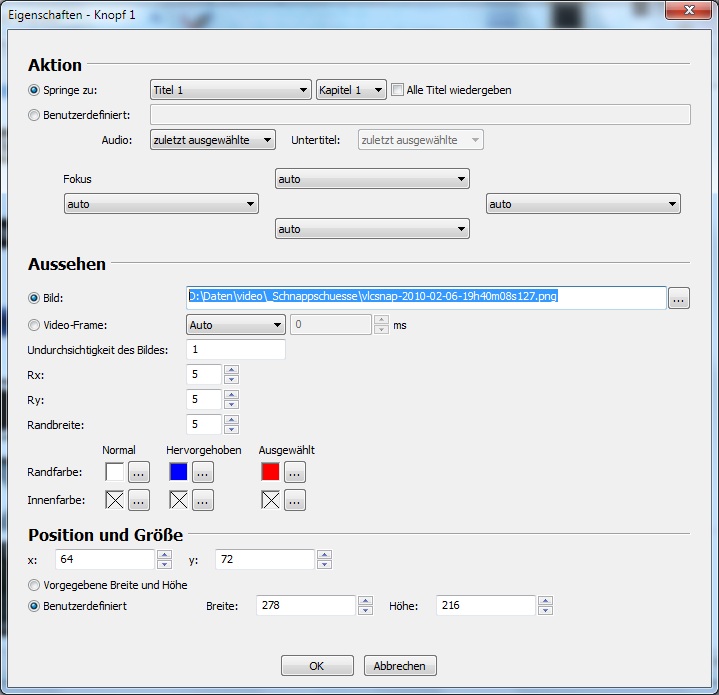719x695 pixels.
Task: Expand the Kapitel 1 dropdown
Action: pos(351,90)
